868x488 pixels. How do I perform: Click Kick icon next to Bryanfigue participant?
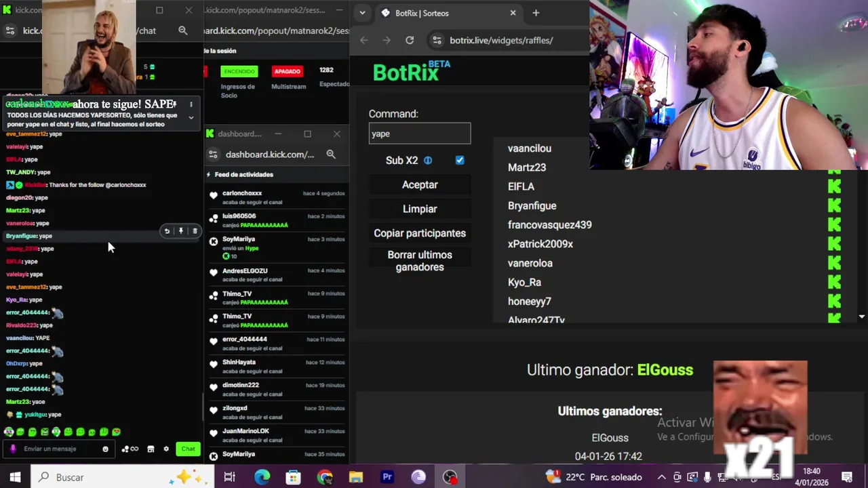coord(834,205)
